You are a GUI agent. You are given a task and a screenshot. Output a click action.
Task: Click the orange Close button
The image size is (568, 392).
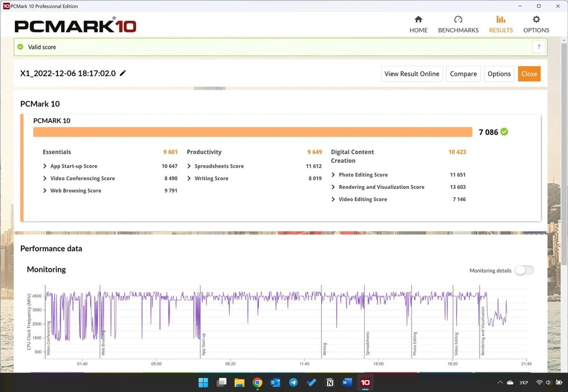pyautogui.click(x=529, y=74)
